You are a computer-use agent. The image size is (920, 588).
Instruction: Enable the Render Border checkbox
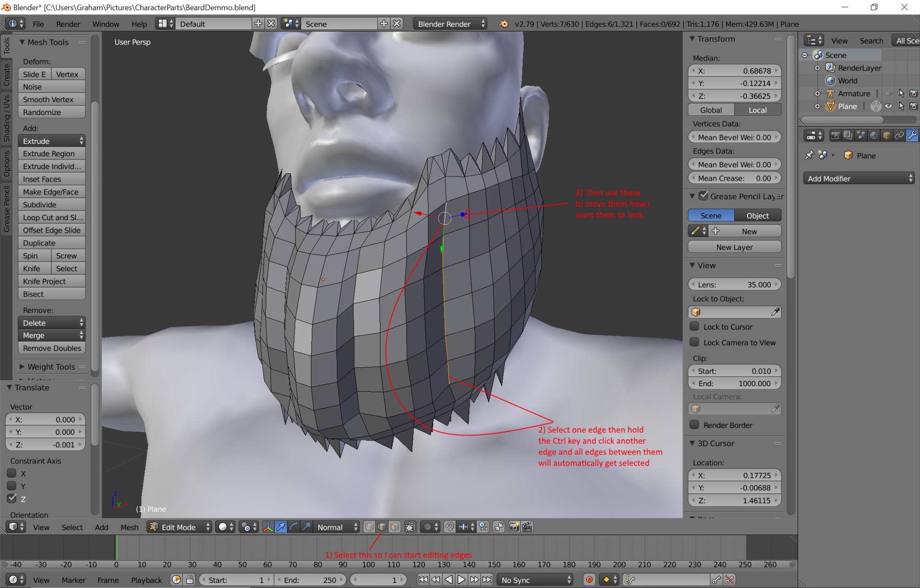click(x=695, y=425)
